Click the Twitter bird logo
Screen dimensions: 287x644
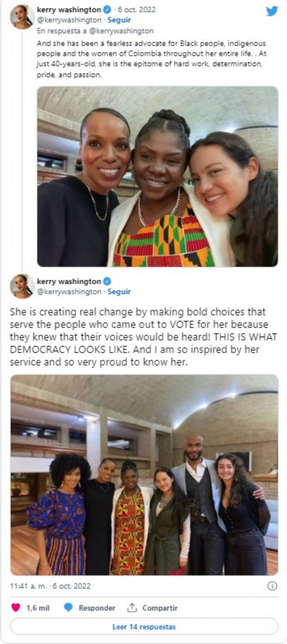272,11
